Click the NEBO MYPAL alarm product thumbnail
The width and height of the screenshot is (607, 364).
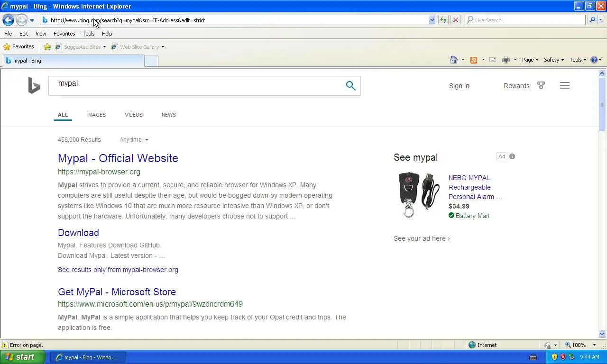click(418, 195)
